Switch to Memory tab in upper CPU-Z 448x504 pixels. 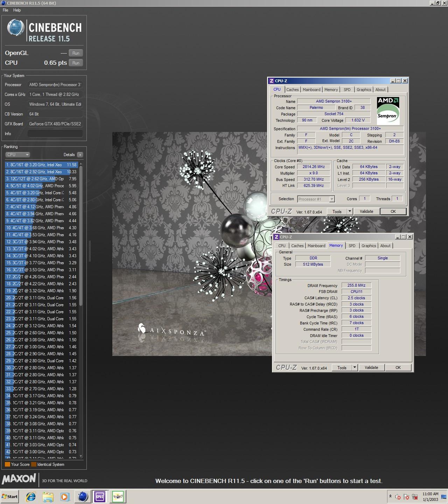[x=331, y=90]
